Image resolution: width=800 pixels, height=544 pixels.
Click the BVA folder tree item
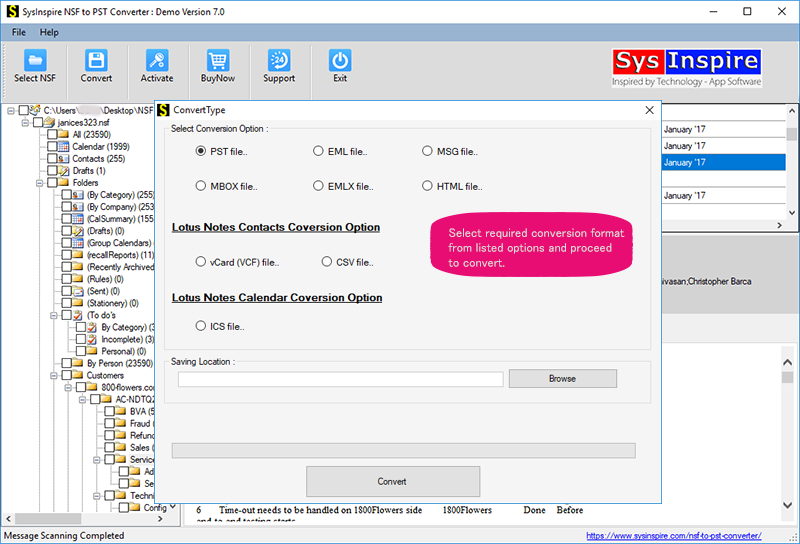(141, 411)
